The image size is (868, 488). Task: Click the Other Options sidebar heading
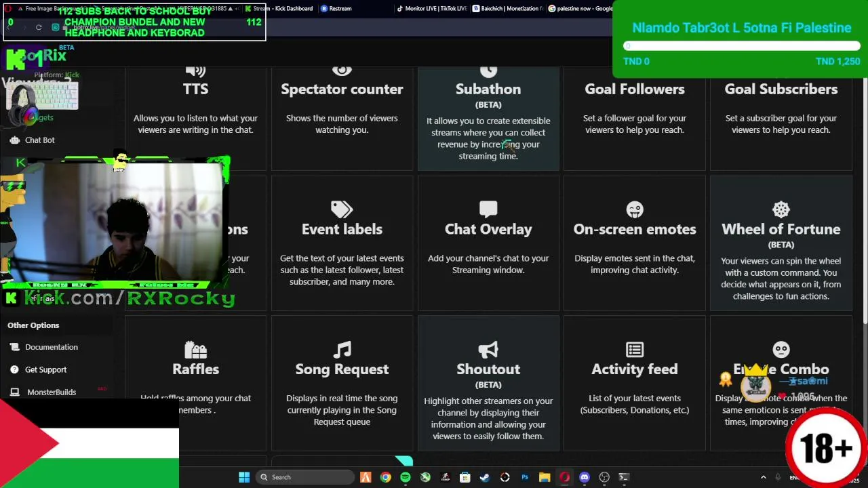click(x=33, y=325)
